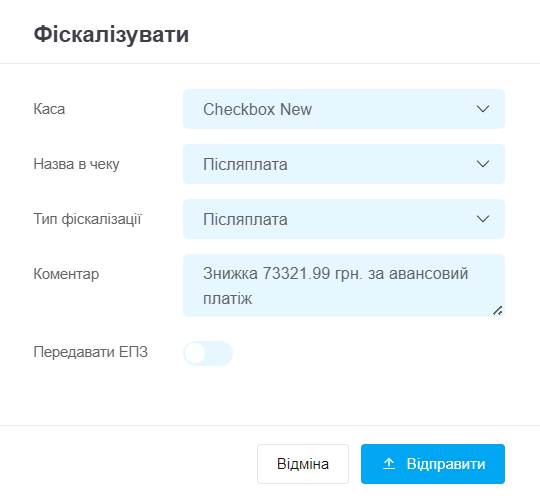Click the white knob of the ЕПЗ toggle
This screenshot has height=500, width=540.
(x=195, y=353)
